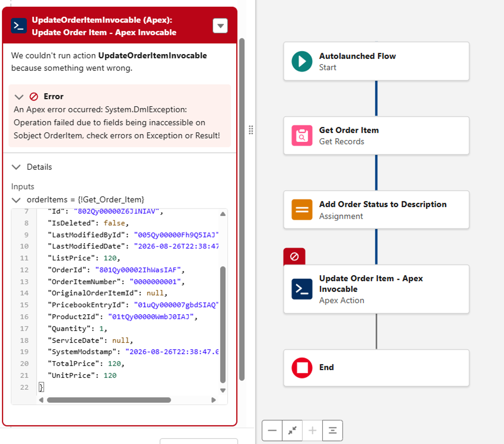This screenshot has width=504, height=444.
Task: Zoom out the flow canvas
Action: click(272, 430)
